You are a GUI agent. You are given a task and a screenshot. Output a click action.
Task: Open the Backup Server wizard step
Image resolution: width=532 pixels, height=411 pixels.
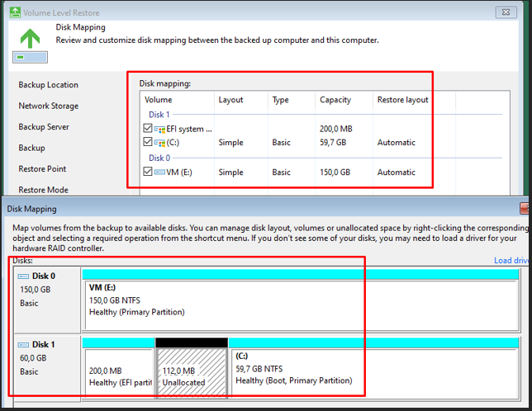[x=44, y=127]
